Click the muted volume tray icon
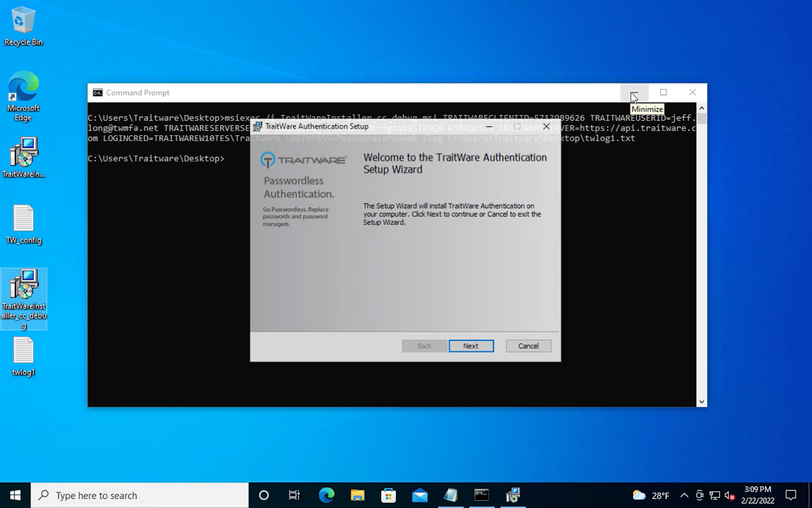The width and height of the screenshot is (812, 508). click(730, 495)
